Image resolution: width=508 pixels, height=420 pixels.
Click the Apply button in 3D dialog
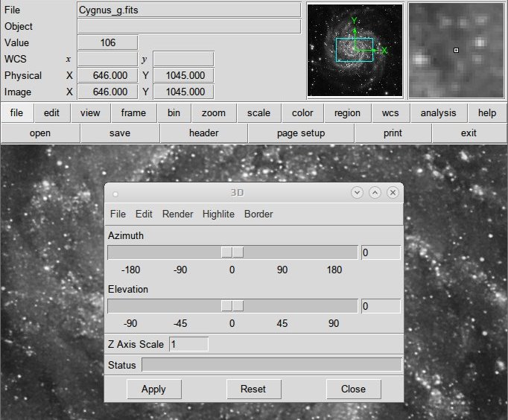pos(154,389)
